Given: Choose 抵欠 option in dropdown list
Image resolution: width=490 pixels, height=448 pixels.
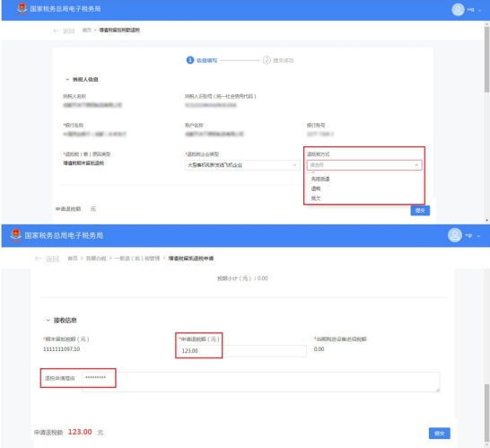Looking at the screenshot, I should 316,198.
